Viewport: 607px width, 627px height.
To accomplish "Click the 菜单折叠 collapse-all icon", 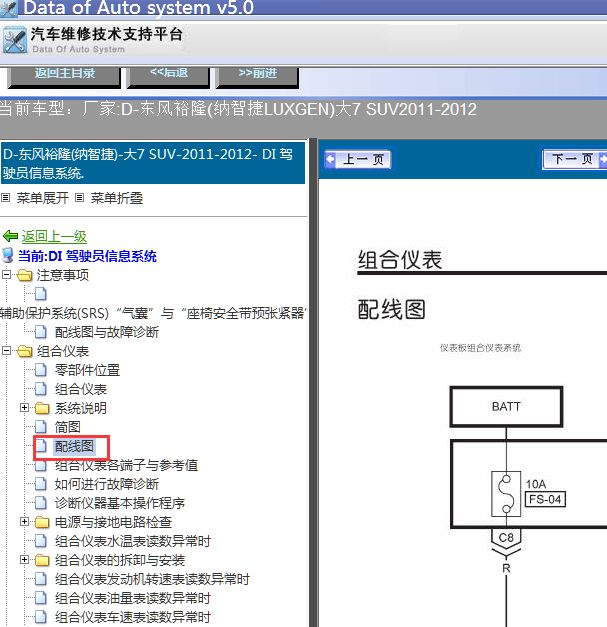I will [80, 198].
